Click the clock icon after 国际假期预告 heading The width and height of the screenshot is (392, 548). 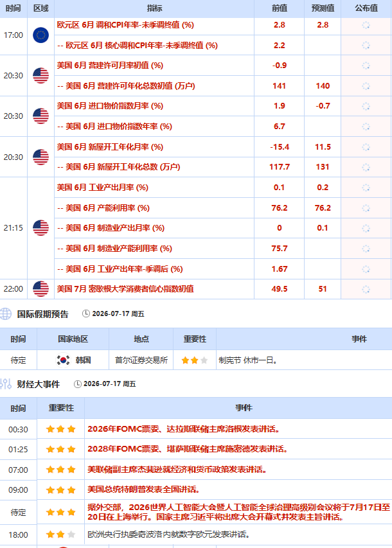tap(85, 314)
